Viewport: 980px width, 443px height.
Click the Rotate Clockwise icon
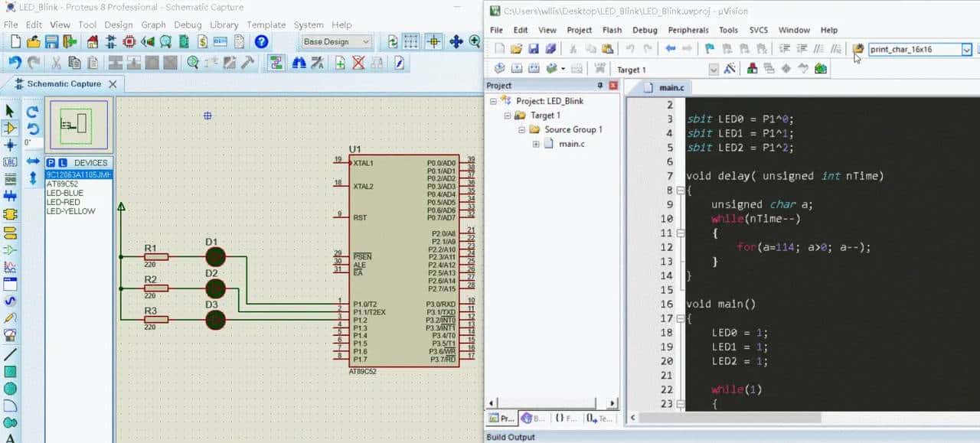(32, 112)
